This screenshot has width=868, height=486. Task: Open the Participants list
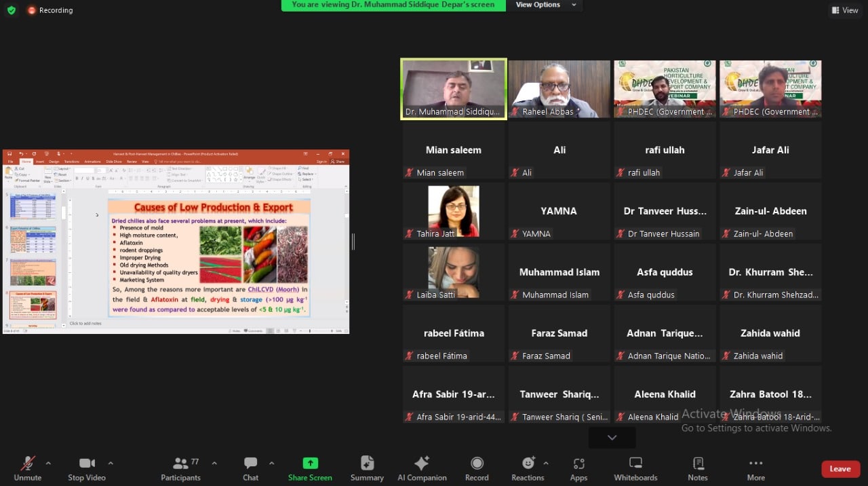click(x=180, y=468)
